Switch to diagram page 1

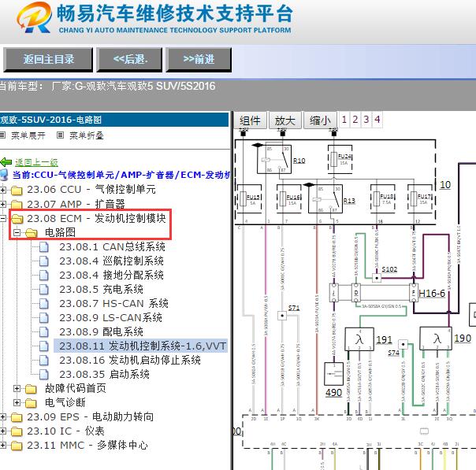344,119
